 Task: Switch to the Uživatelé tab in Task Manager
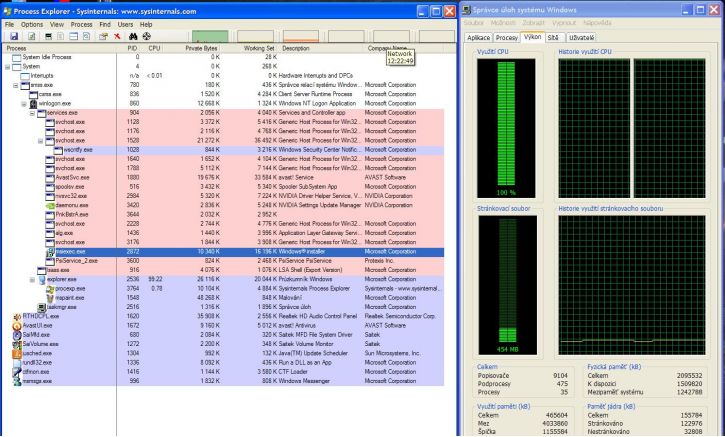click(581, 38)
